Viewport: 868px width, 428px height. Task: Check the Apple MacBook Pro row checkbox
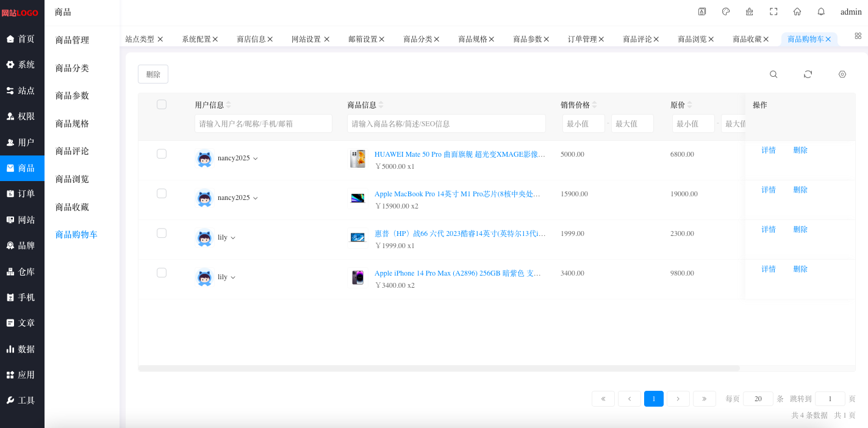pyautogui.click(x=162, y=193)
